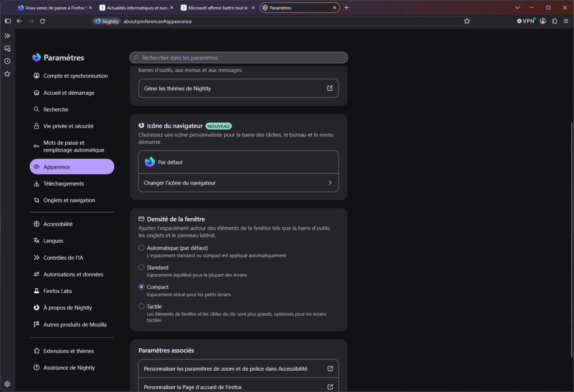Open Firefox Labs section
Image resolution: width=574 pixels, height=392 pixels.
point(72,291)
